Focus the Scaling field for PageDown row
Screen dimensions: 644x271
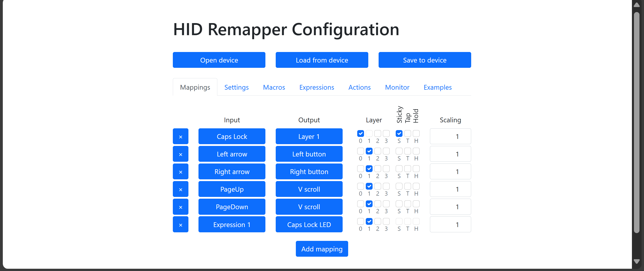[x=450, y=207]
